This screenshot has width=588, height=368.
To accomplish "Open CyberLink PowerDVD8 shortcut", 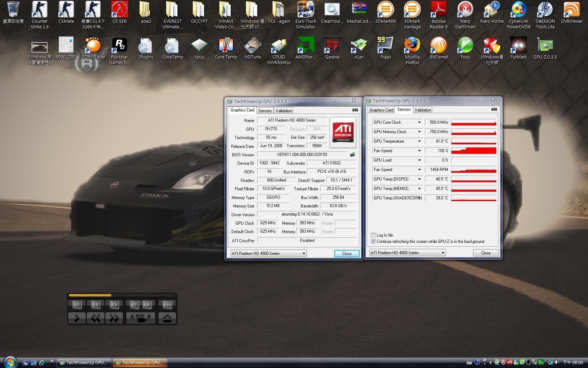I will tap(518, 15).
